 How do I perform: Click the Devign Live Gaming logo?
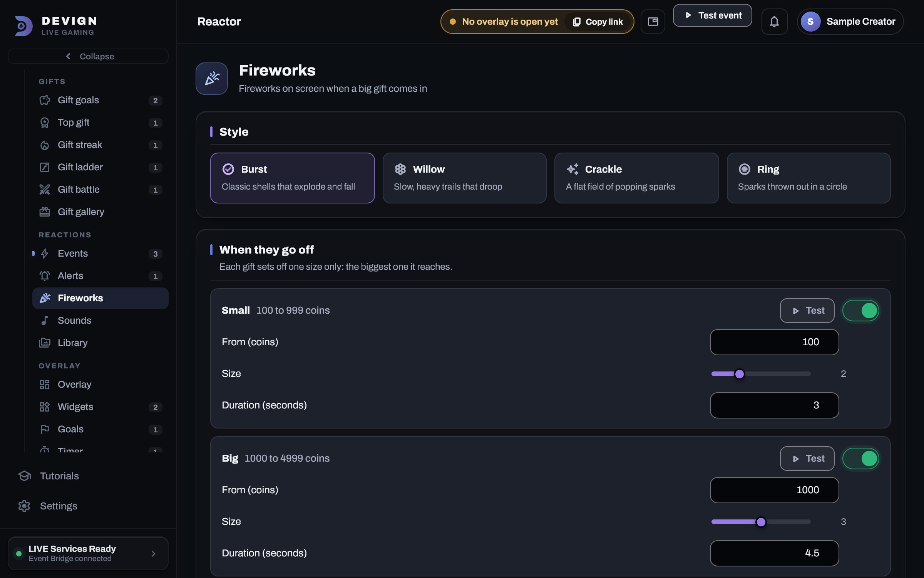56,25
